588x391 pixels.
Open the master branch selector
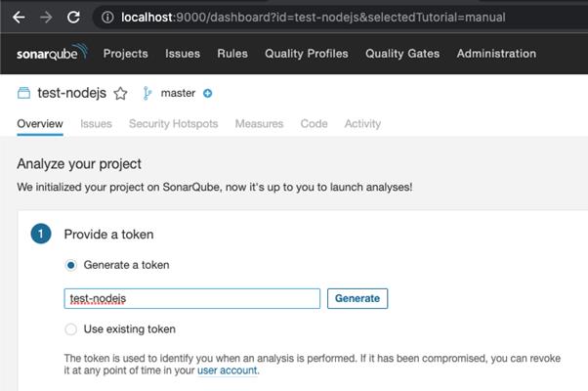[x=178, y=93]
